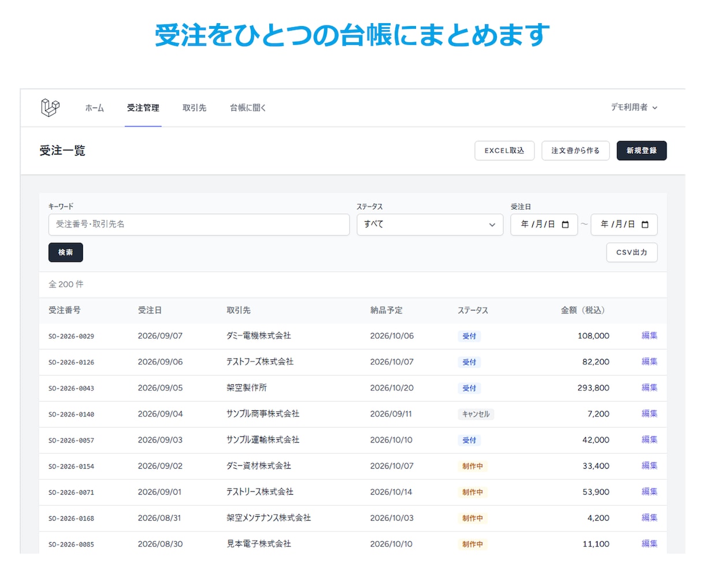The image size is (705, 588).
Task: Click delivery date 2026/10/20
Action: click(392, 387)
